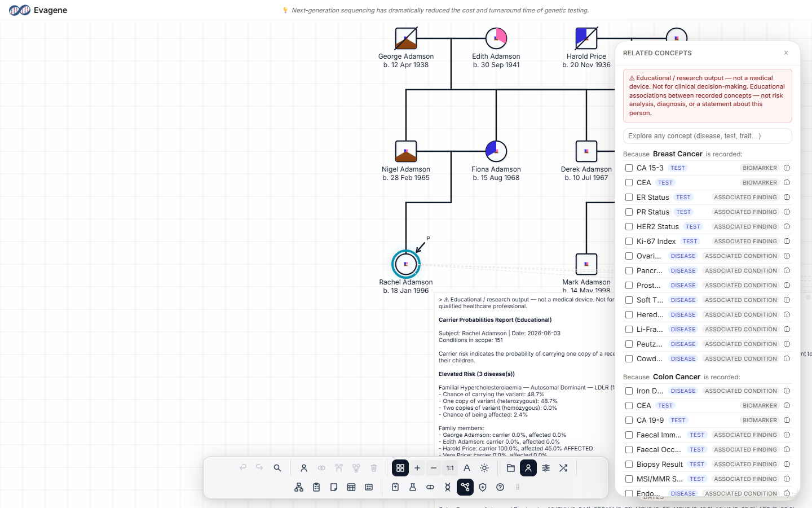Screen dimensions: 812x508
Task: Open the search magnifier tool
Action: coord(277,468)
